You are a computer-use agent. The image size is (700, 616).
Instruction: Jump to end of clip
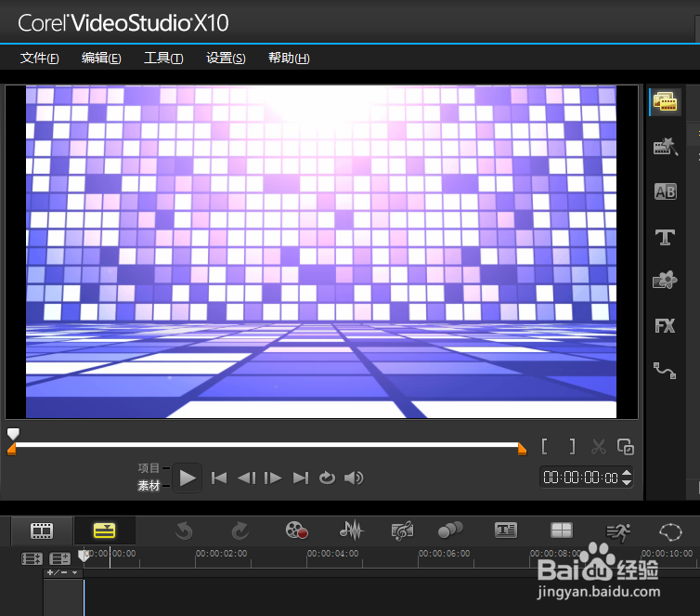[x=301, y=478]
